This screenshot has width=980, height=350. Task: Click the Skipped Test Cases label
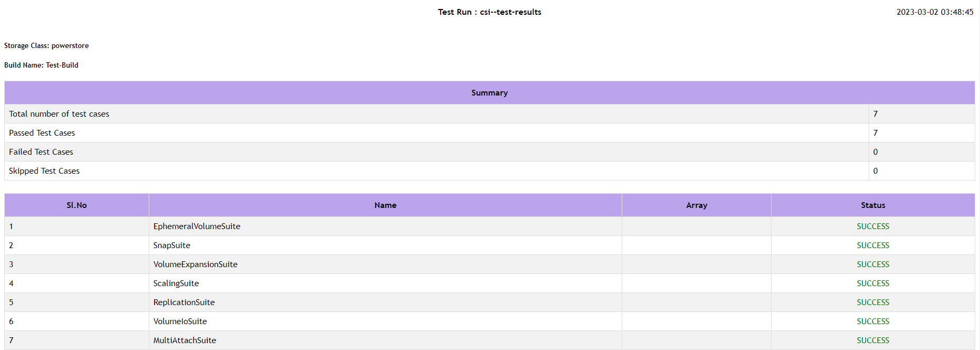pos(44,171)
